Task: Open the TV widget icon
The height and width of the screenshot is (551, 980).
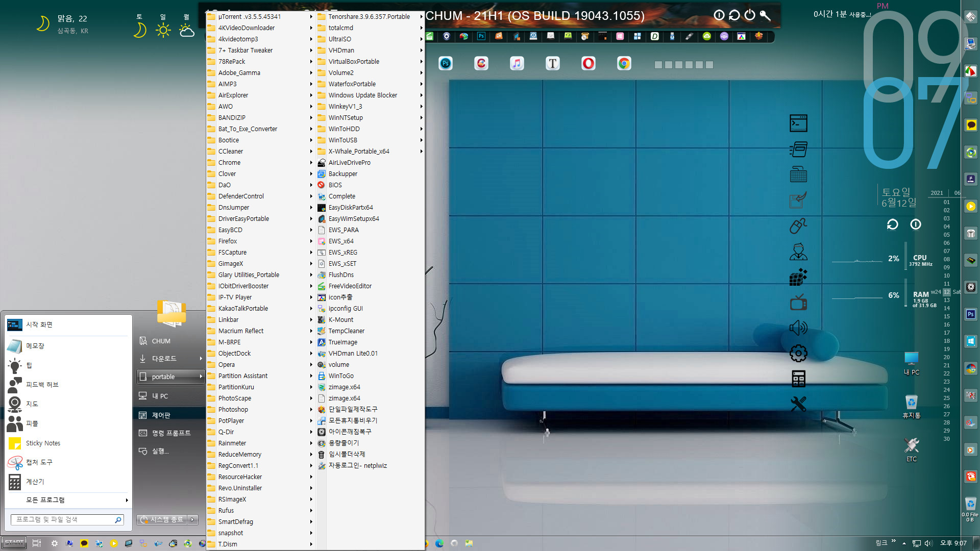Action: coord(798,302)
